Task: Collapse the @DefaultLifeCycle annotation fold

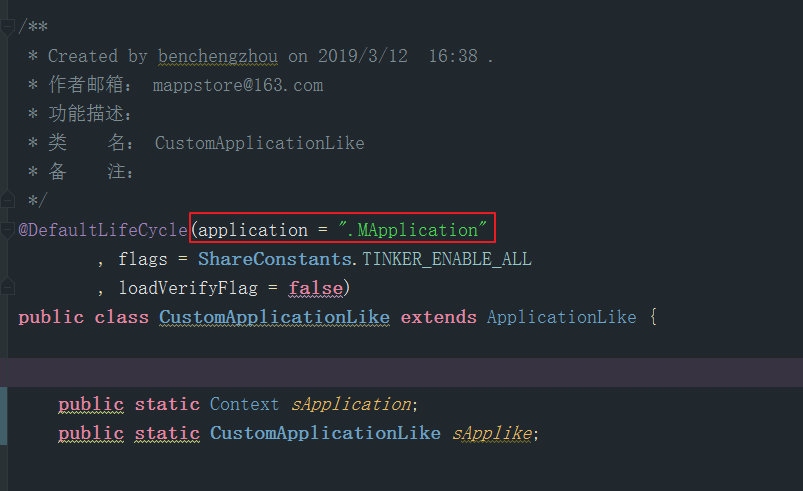Action: pyautogui.click(x=8, y=229)
